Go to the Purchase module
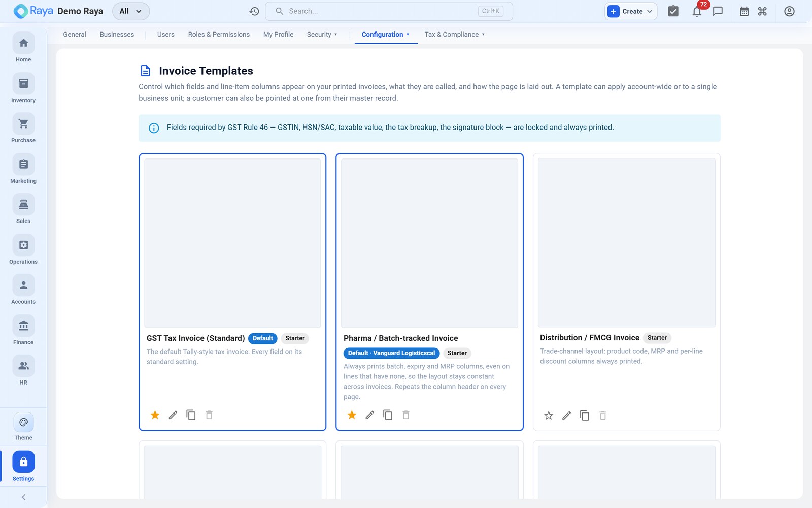The image size is (812, 508). [x=23, y=129]
